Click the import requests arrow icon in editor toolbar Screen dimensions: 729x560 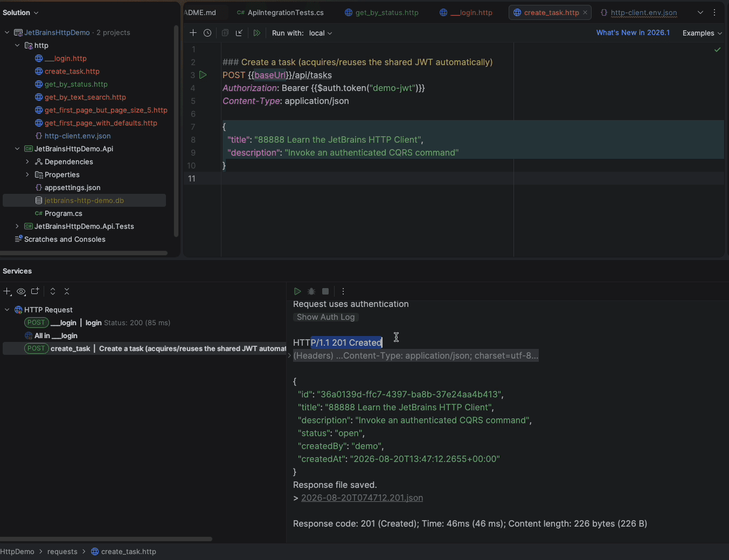pos(239,33)
